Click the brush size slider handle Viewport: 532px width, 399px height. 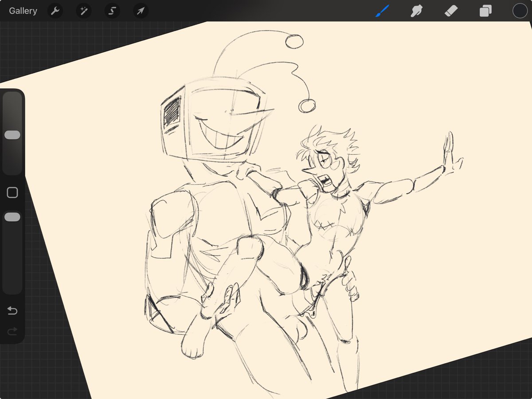coord(12,135)
